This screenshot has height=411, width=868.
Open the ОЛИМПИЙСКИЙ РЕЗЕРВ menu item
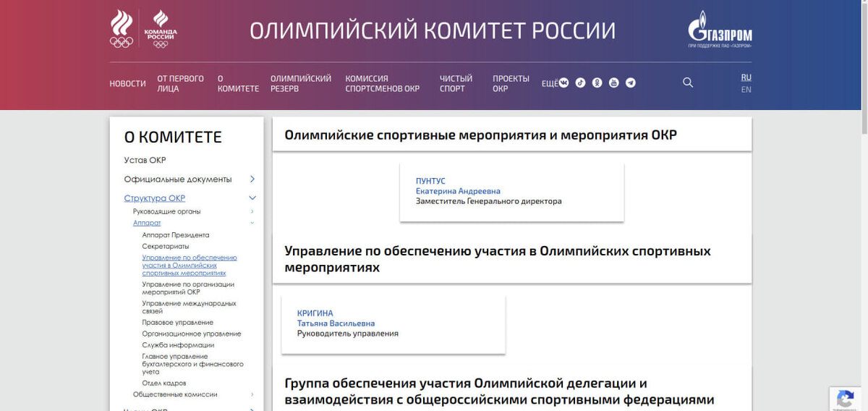click(x=301, y=84)
